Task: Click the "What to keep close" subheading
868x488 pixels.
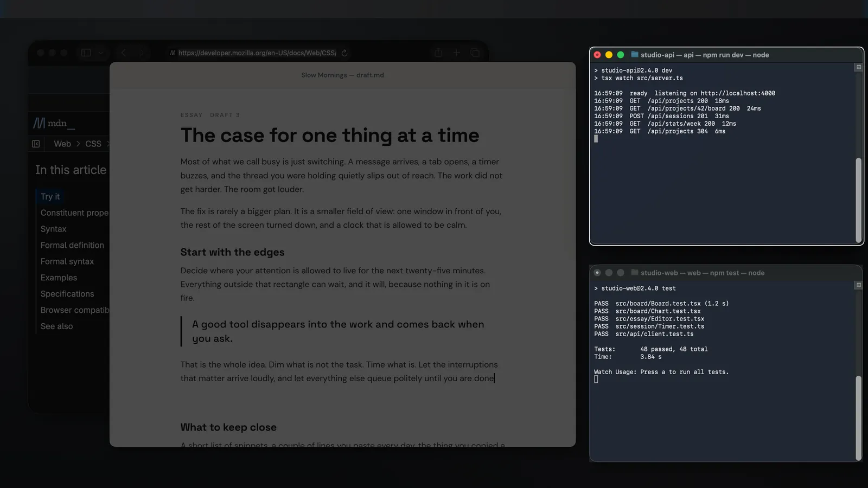Action: click(x=228, y=428)
